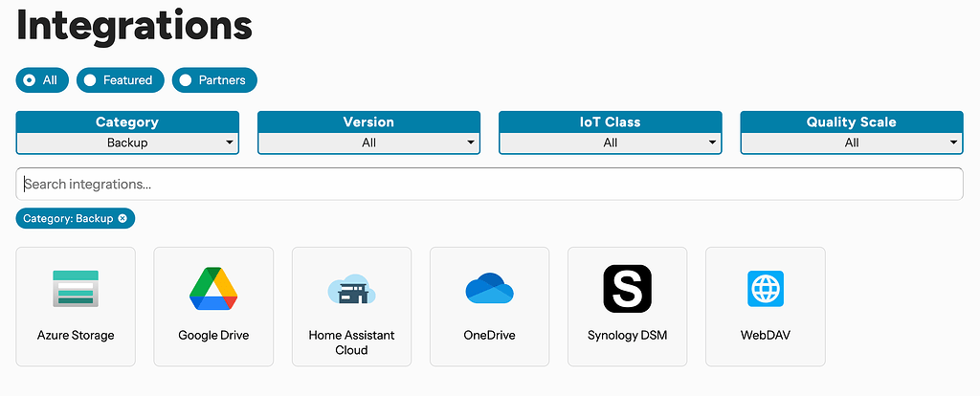
Task: Open the IoT Class dropdown
Action: click(x=611, y=143)
